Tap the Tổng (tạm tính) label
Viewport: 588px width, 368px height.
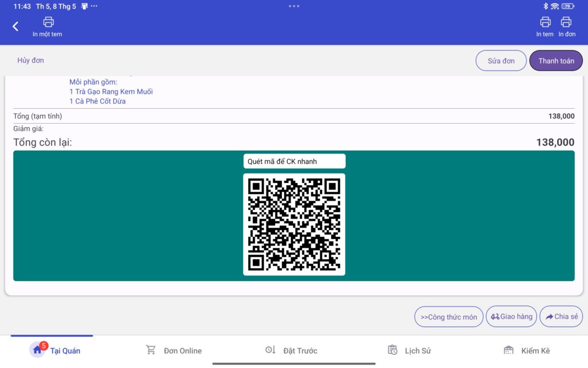(37, 116)
